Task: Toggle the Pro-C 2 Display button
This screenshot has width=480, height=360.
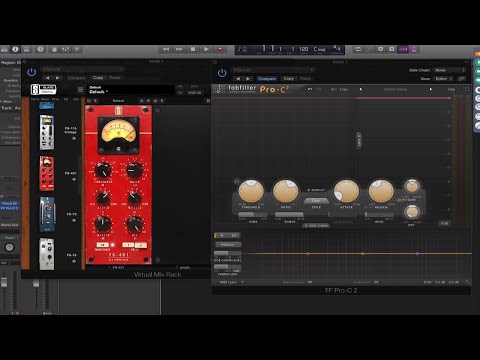Action: point(316,190)
